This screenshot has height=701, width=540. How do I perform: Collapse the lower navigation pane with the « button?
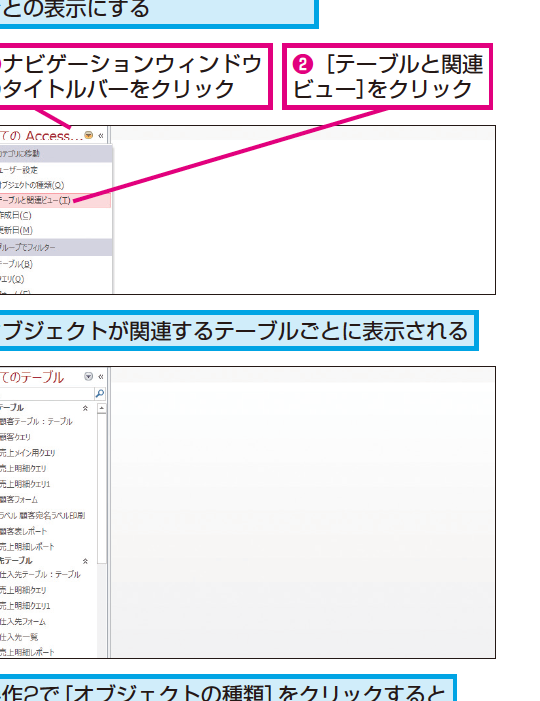point(101,377)
